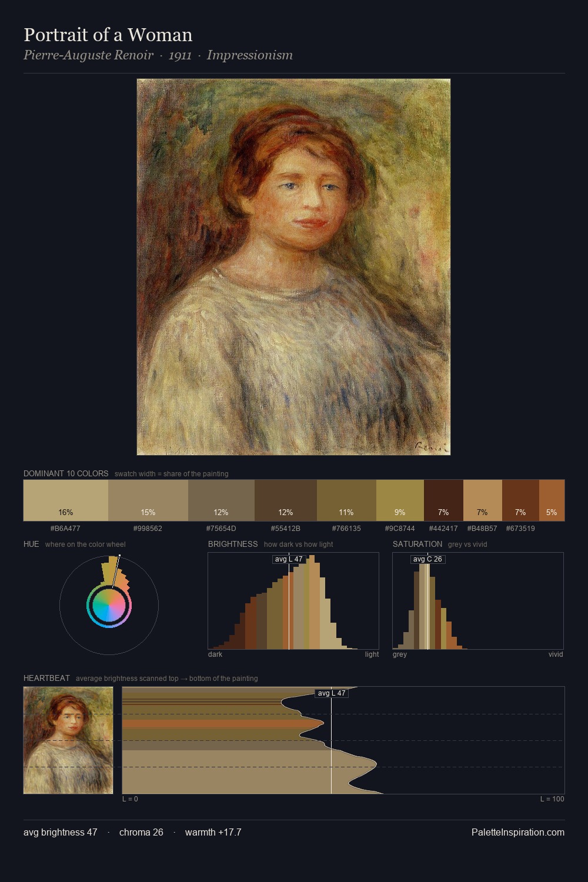Click the 'warmth +17.7' footer stat
The height and width of the screenshot is (882, 588).
click(x=213, y=832)
